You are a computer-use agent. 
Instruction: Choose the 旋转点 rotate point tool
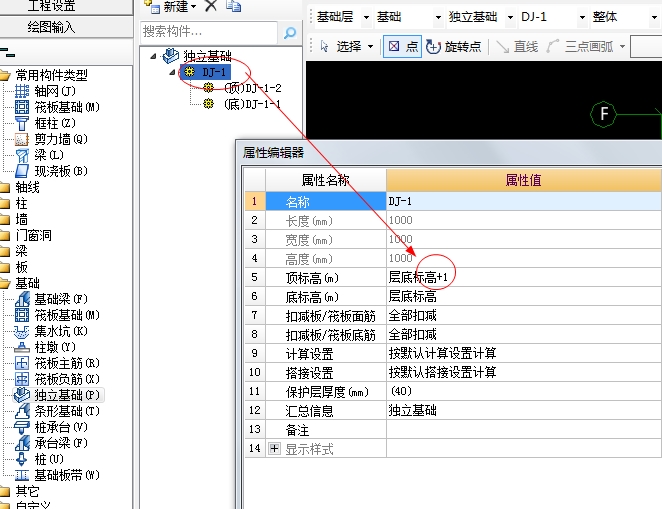click(x=453, y=46)
